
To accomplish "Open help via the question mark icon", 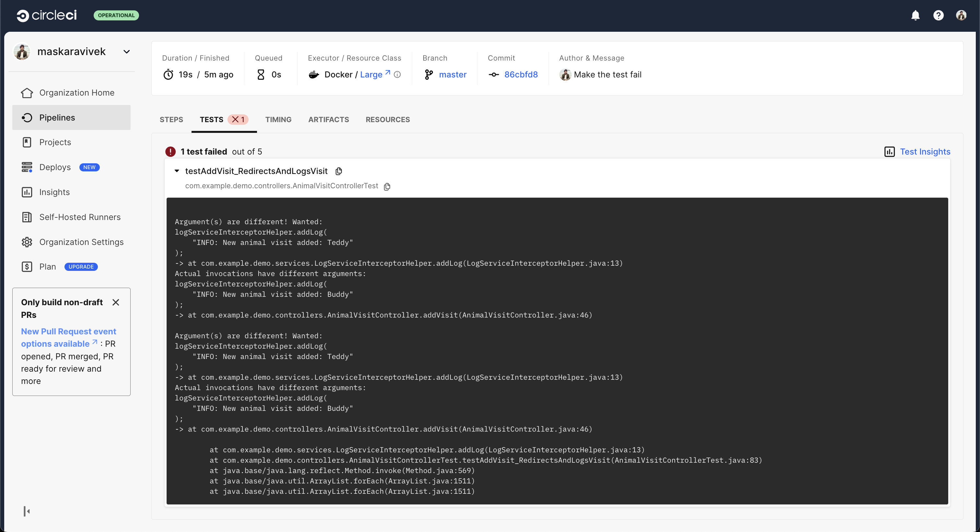I will (939, 16).
